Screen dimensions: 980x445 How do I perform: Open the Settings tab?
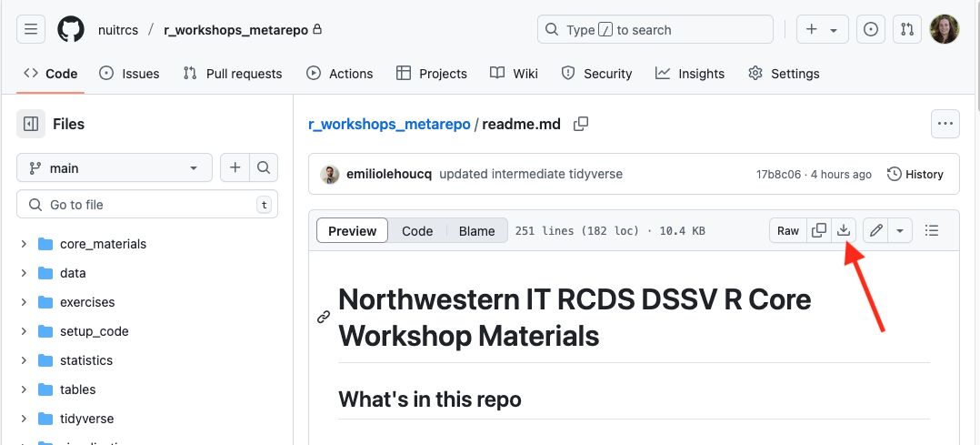[784, 74]
